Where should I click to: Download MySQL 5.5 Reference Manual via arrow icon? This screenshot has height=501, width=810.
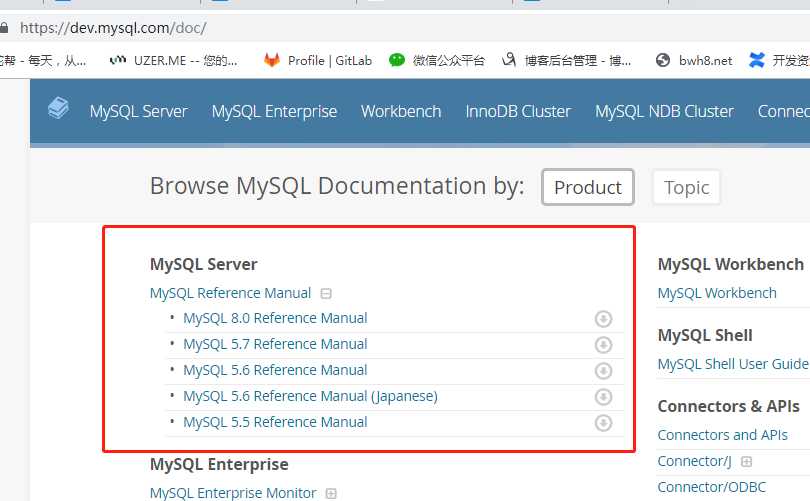tap(603, 422)
